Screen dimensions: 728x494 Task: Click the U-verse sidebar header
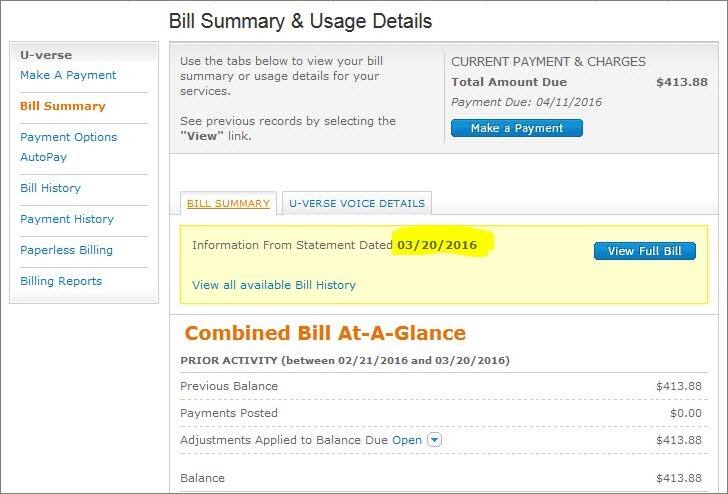[x=46, y=55]
